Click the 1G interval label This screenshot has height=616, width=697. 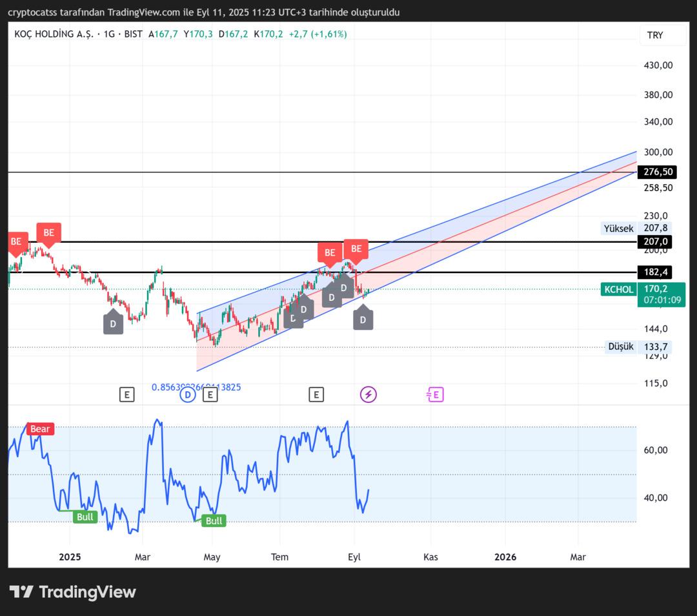(109, 34)
